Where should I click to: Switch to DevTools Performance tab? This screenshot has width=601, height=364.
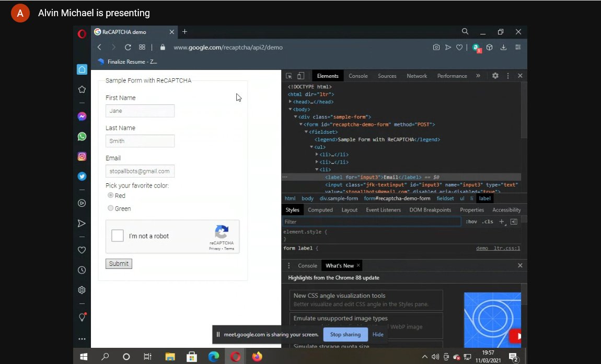(452, 76)
